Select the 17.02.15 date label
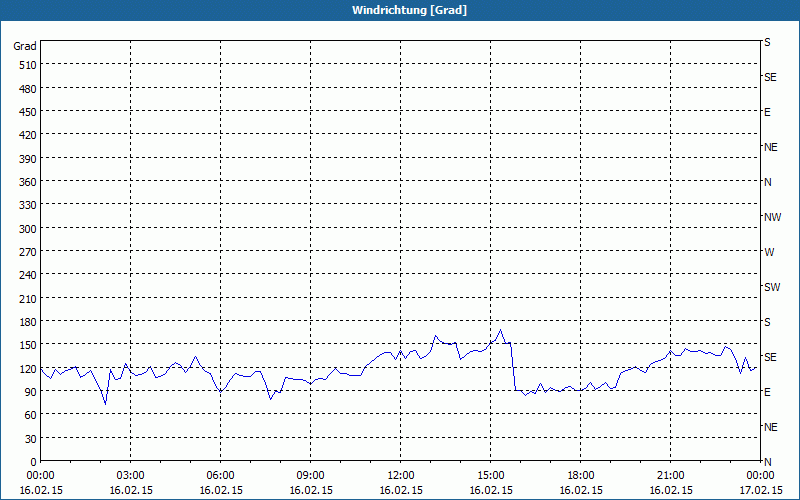The width and height of the screenshot is (800, 500). point(761,490)
